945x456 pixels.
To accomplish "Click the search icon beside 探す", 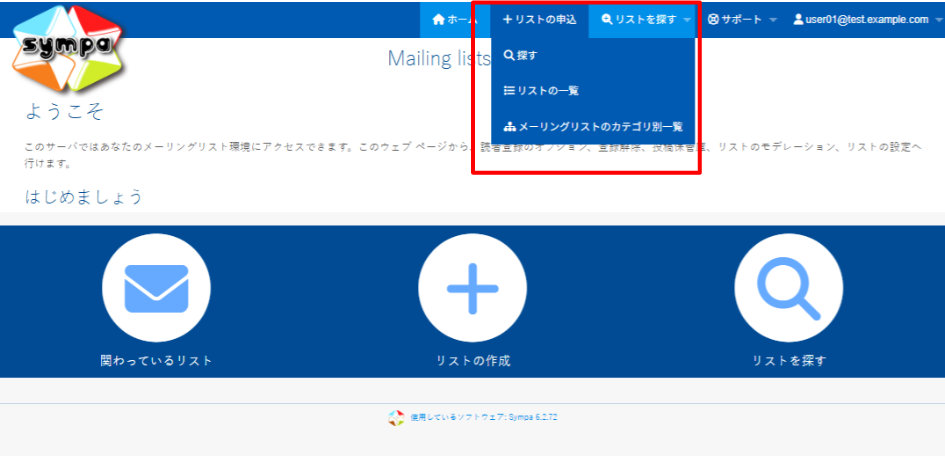I will 509,55.
